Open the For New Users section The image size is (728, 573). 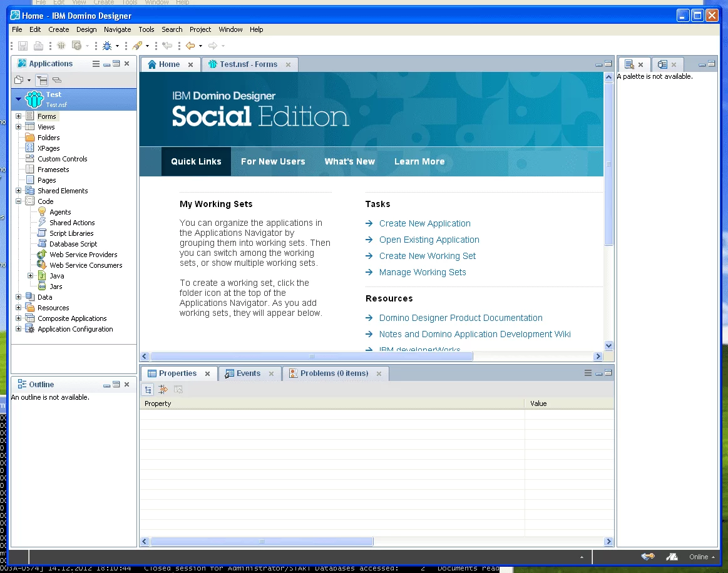click(x=273, y=161)
